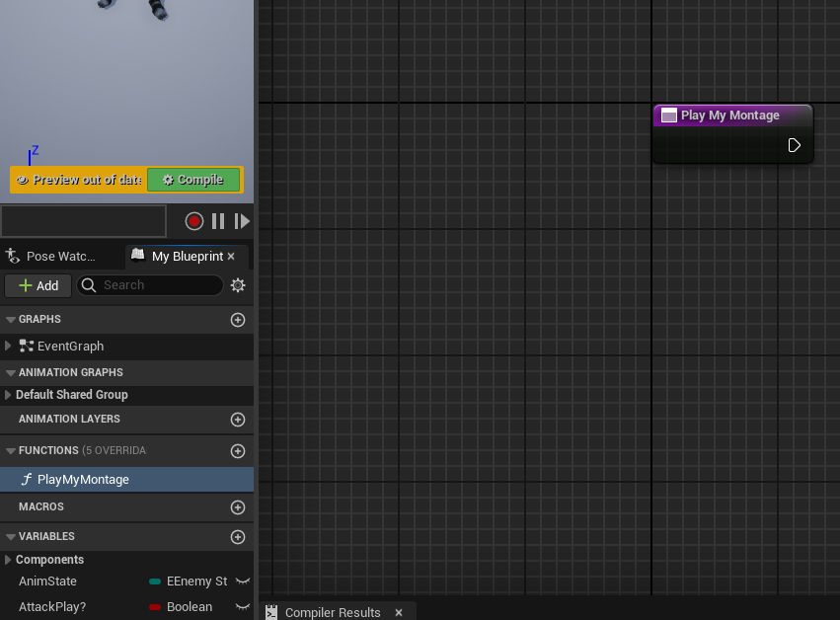The height and width of the screenshot is (620, 840).
Task: Click the Add button in My Blueprint
Action: pyautogui.click(x=38, y=285)
